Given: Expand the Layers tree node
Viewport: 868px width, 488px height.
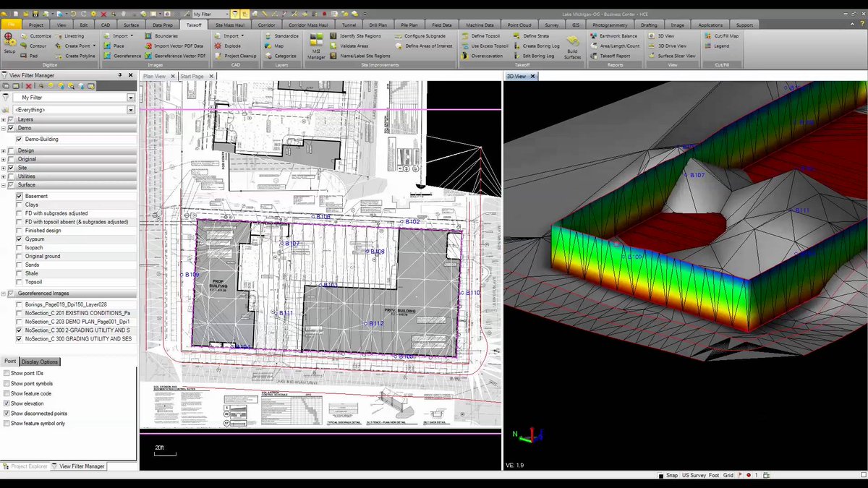Looking at the screenshot, I should (3, 119).
